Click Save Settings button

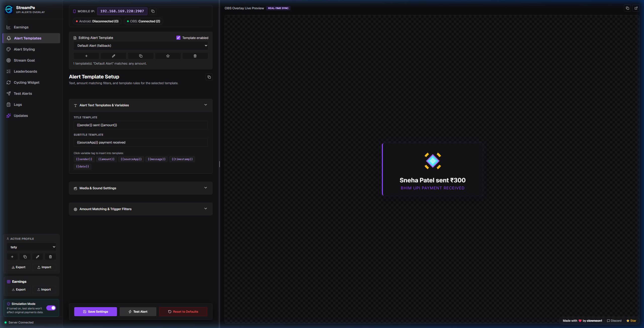(95, 312)
